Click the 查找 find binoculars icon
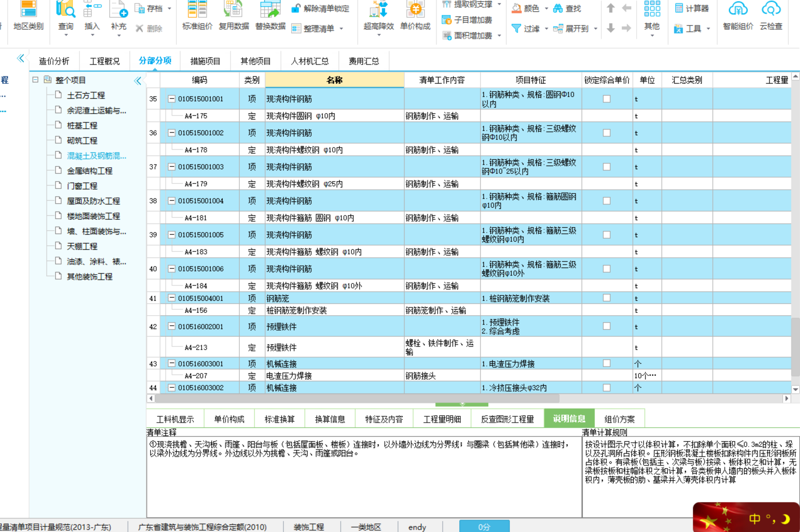Viewport: 800px width, 532px height. click(x=558, y=8)
